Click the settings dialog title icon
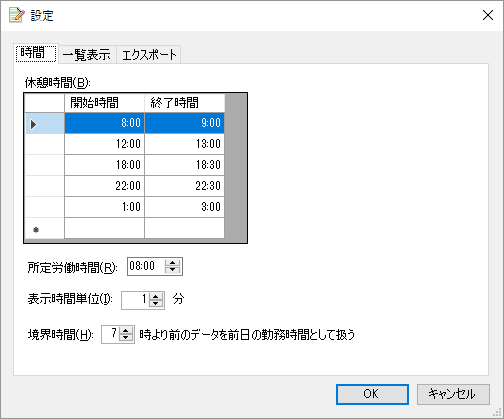The height and width of the screenshot is (419, 504). [17, 15]
